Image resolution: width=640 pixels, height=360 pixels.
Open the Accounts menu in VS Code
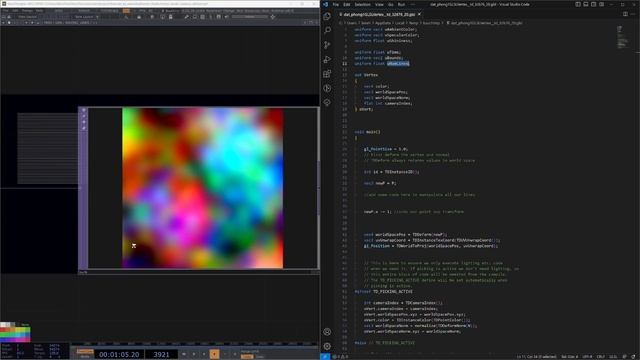pyautogui.click(x=327, y=332)
